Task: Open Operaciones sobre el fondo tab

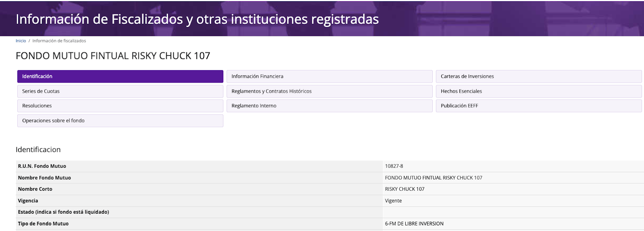Action: [120, 121]
